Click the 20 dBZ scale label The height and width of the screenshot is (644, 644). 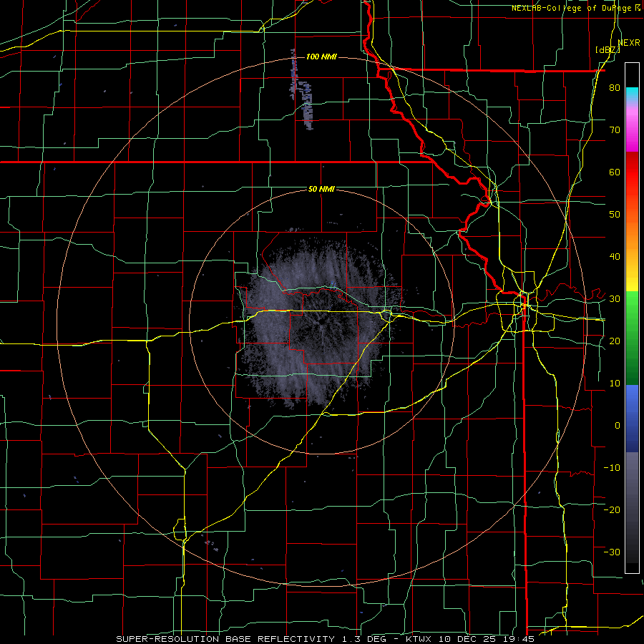coord(615,341)
